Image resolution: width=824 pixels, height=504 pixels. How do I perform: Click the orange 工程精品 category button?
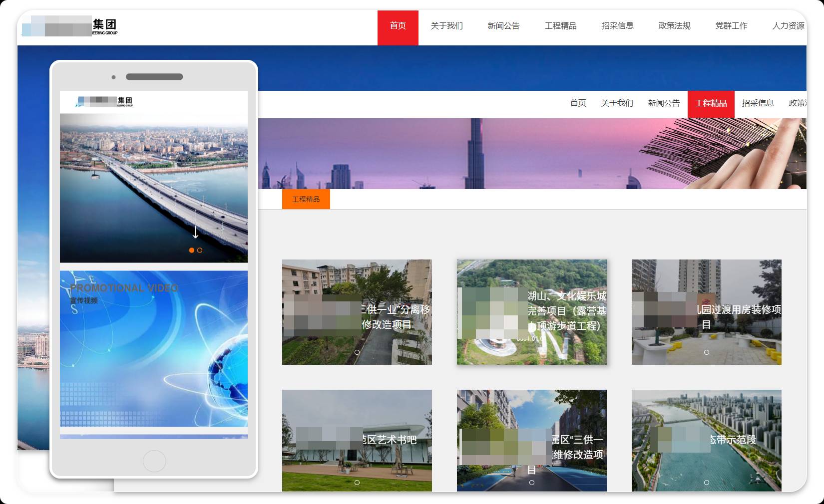click(306, 199)
